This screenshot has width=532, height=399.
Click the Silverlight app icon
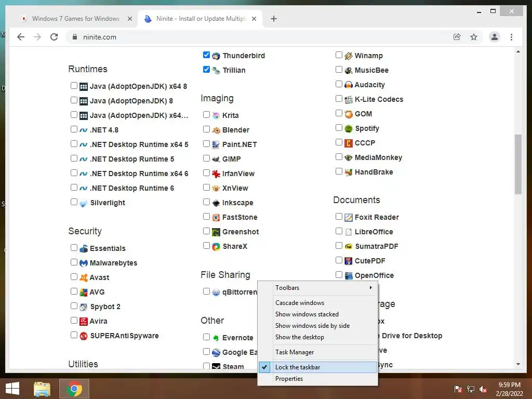coord(84,203)
